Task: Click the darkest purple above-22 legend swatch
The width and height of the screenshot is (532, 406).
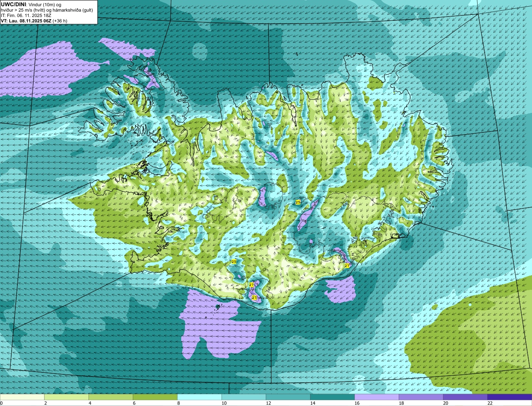Action: 510,397
